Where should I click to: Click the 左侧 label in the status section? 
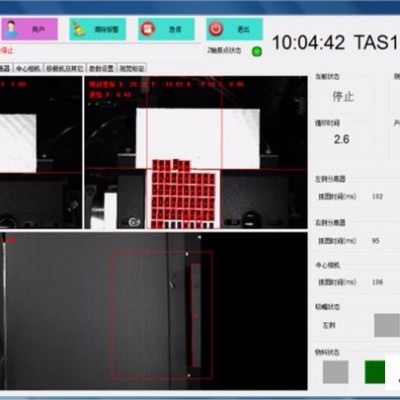click(x=329, y=325)
